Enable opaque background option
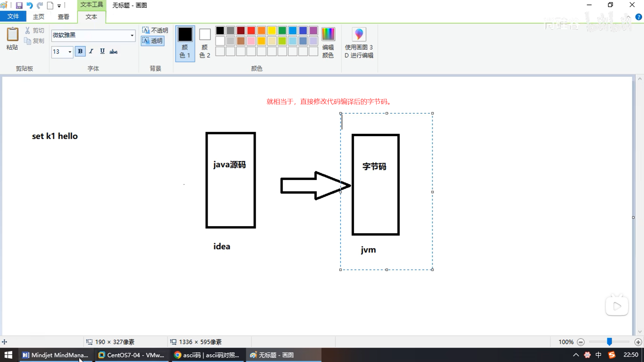 click(x=155, y=30)
